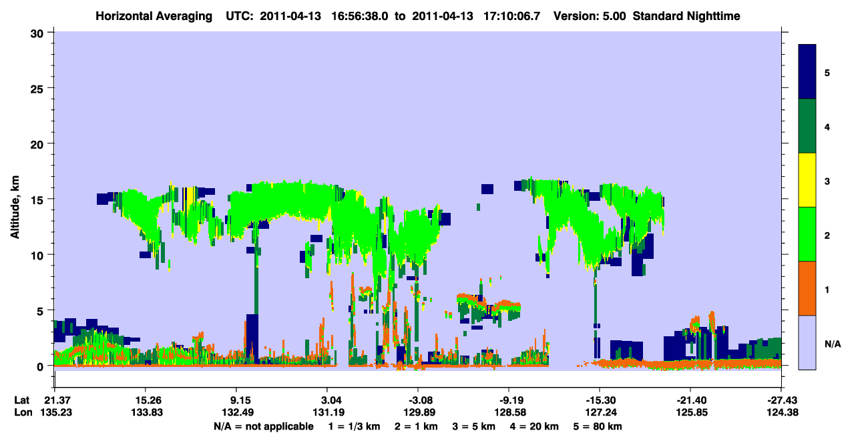Click the 15 altitude tick label

[x=39, y=199]
